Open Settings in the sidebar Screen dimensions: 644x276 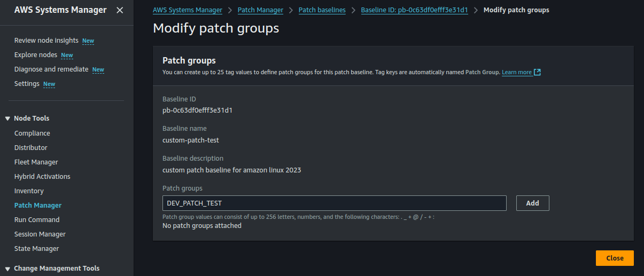coord(27,84)
